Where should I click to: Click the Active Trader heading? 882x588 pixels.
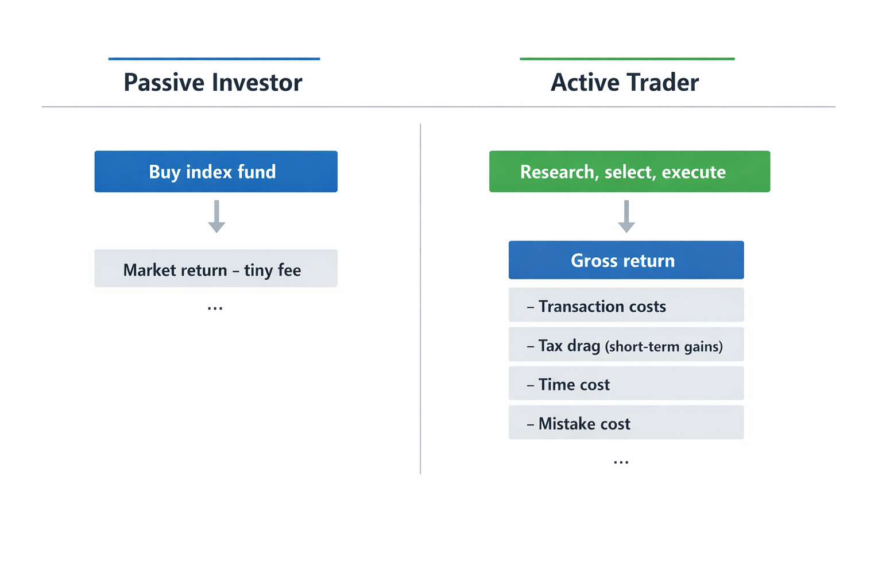tap(625, 83)
